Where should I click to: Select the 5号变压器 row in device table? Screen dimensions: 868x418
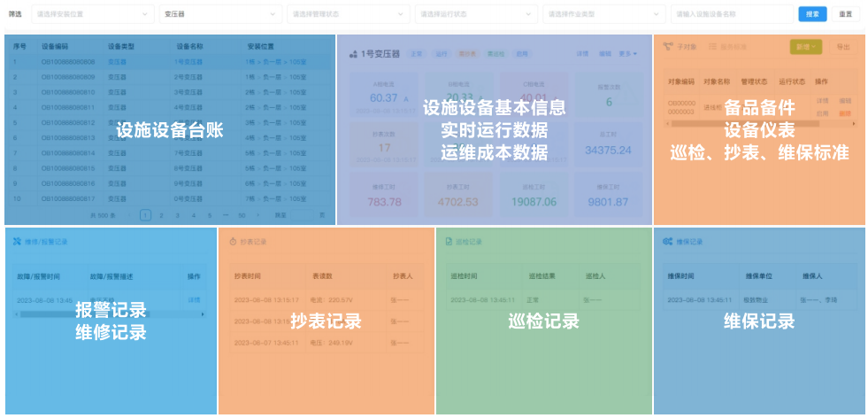tap(170, 122)
